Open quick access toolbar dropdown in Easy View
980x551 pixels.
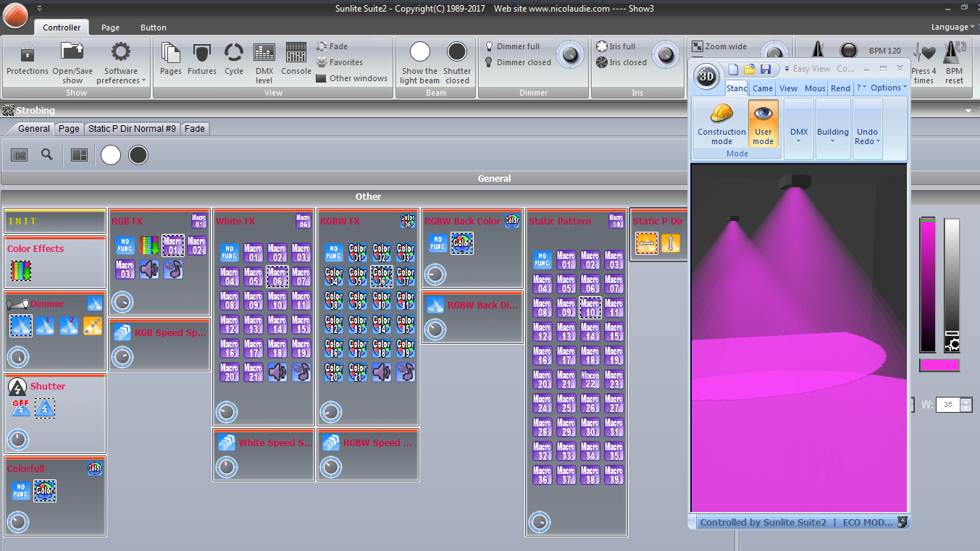point(787,69)
